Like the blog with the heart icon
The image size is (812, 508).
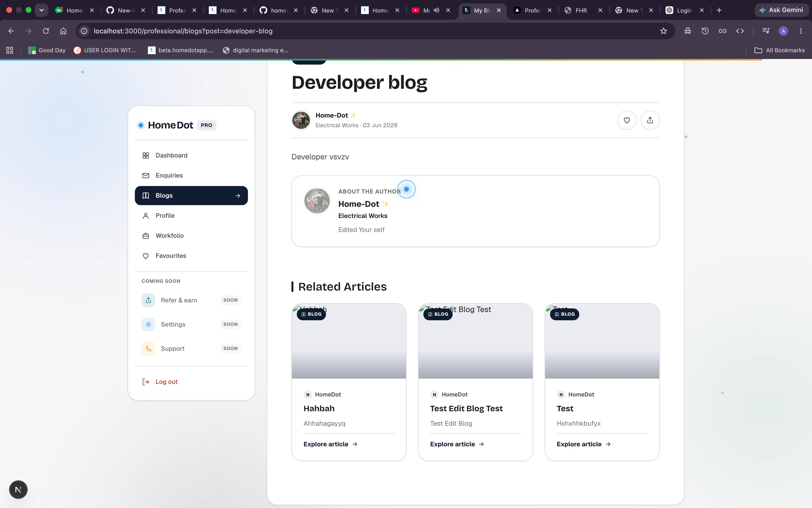pos(626,120)
